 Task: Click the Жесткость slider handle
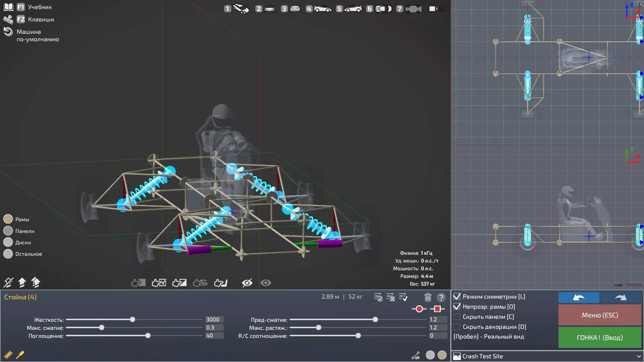[x=132, y=319]
